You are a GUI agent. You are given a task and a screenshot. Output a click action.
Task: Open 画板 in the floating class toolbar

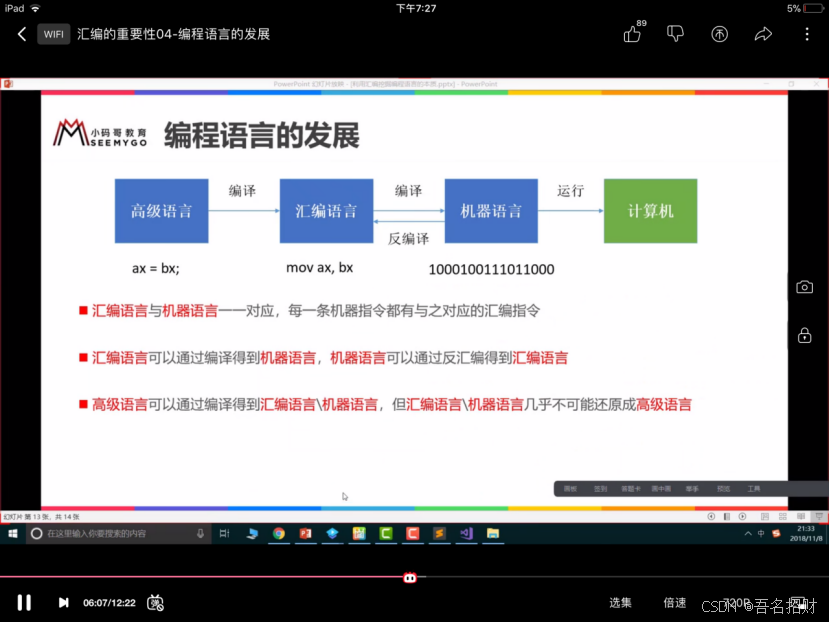click(x=570, y=489)
